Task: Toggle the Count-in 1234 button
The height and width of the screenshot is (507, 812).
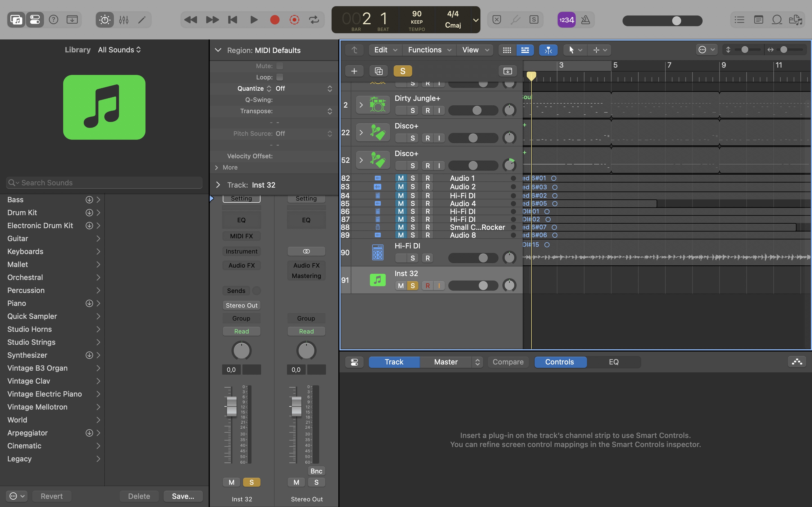Action: [x=566, y=20]
